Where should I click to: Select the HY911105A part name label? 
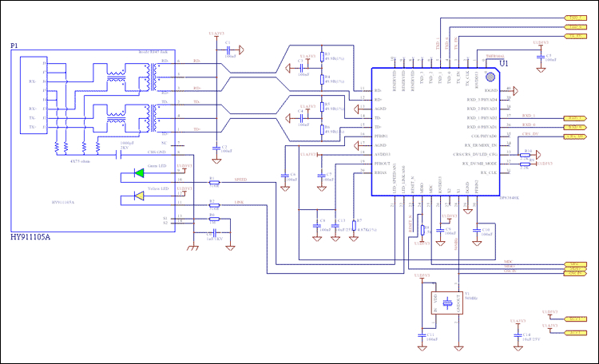(30, 238)
